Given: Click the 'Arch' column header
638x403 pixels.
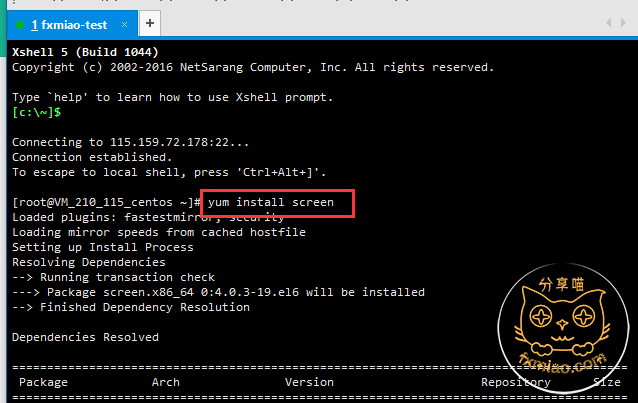Looking at the screenshot, I should click(x=166, y=382).
